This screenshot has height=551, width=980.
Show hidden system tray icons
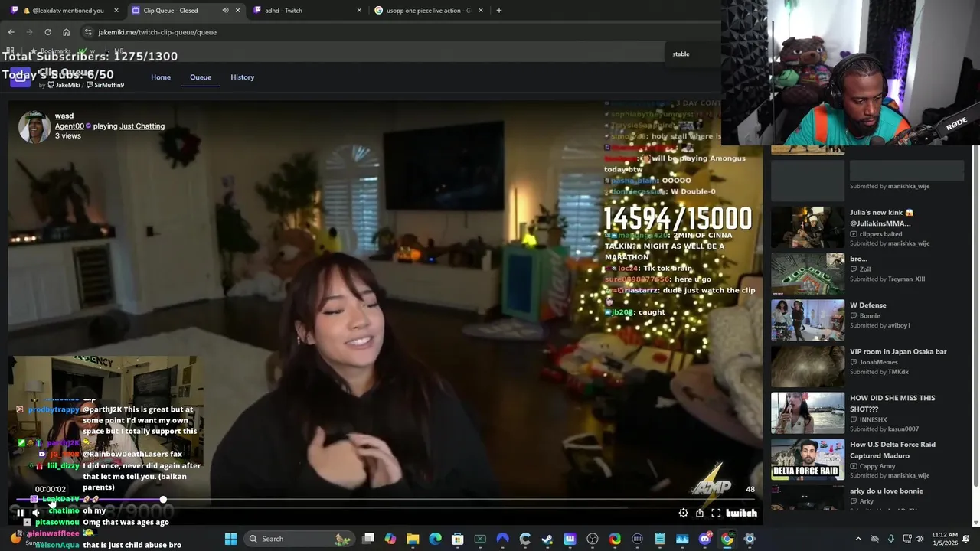(857, 539)
